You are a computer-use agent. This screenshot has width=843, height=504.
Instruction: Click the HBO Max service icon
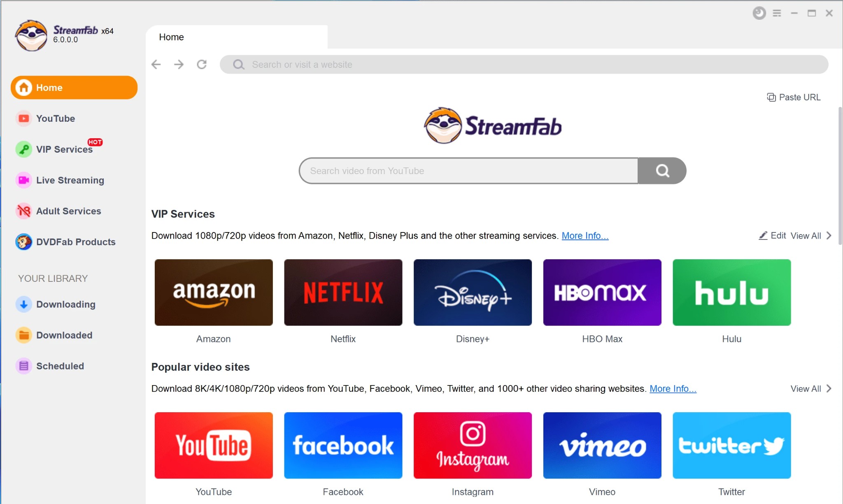602,292
